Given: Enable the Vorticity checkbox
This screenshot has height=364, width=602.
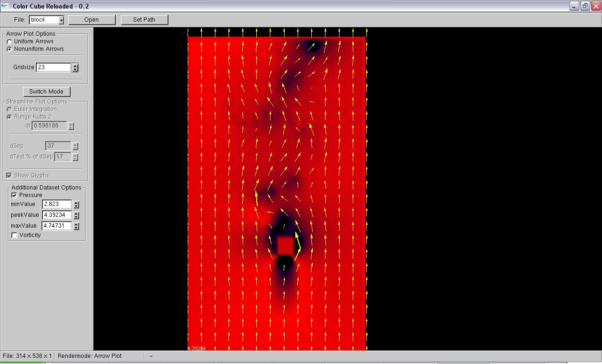Looking at the screenshot, I should pos(14,235).
